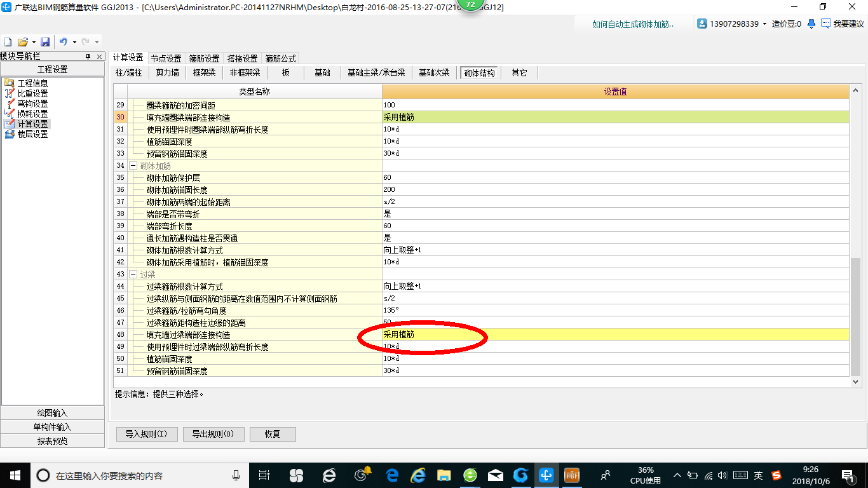Select the 剪力墙 sub-tab
This screenshot has width=868, height=488.
click(167, 72)
